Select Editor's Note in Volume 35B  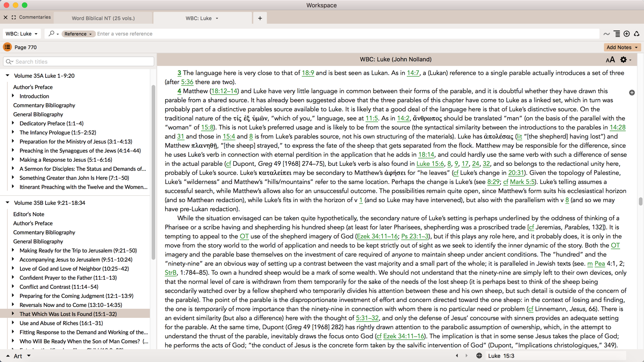(29, 214)
